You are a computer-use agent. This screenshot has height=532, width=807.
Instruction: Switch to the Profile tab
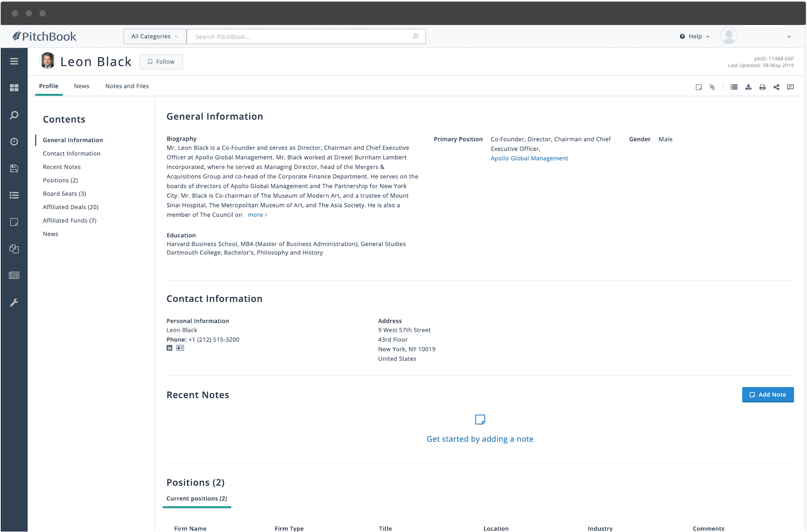coord(49,86)
